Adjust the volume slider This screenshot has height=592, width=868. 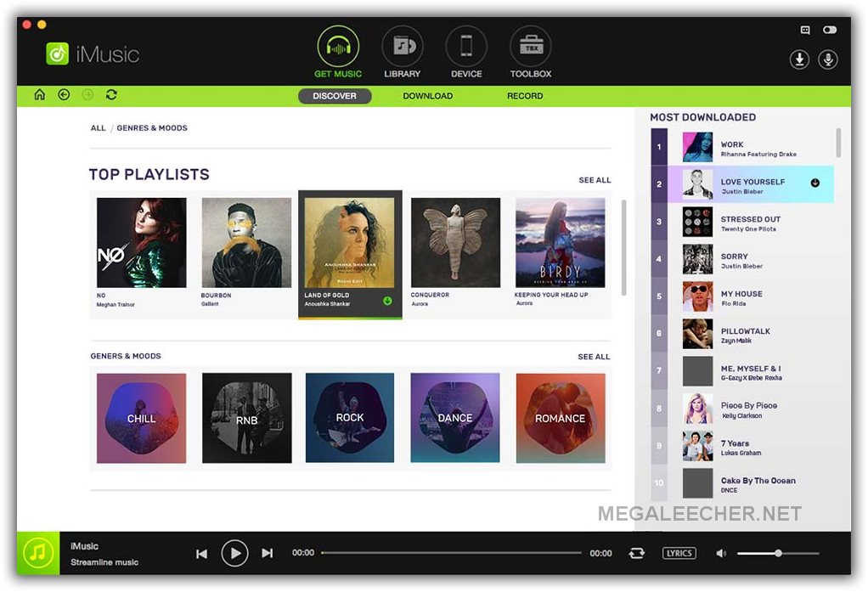click(x=778, y=553)
